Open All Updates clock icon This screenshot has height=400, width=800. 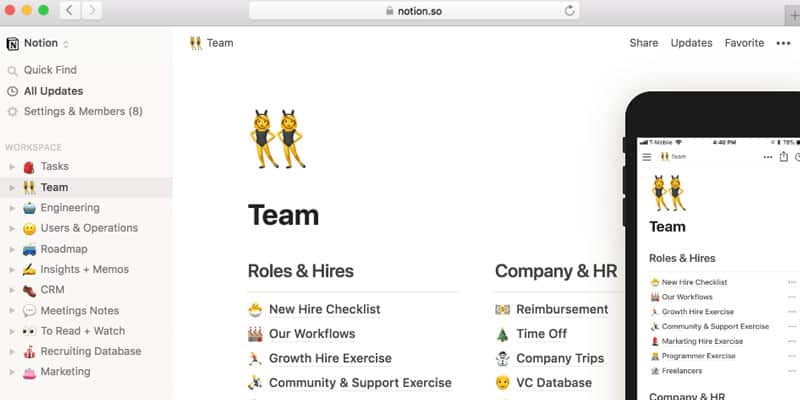pos(12,91)
